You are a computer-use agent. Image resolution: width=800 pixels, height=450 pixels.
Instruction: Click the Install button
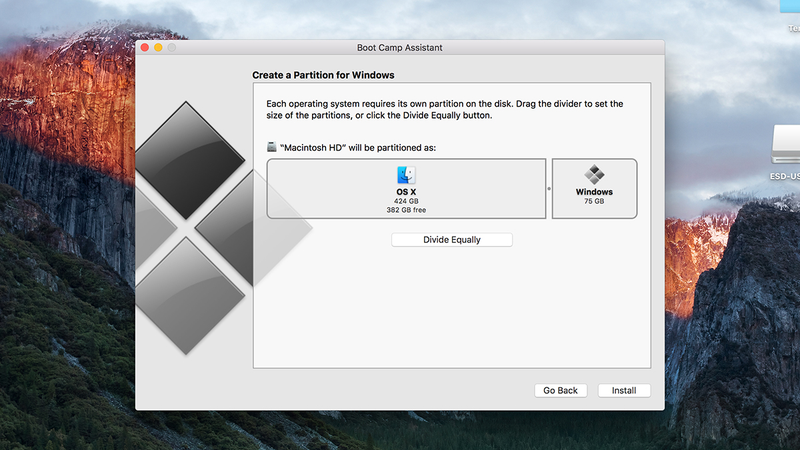coord(624,390)
